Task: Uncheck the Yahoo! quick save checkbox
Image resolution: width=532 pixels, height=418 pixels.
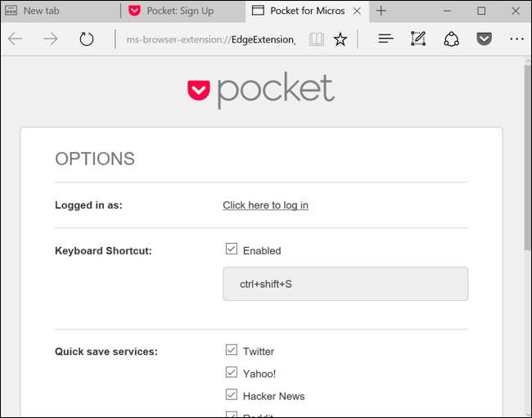Action: point(232,373)
